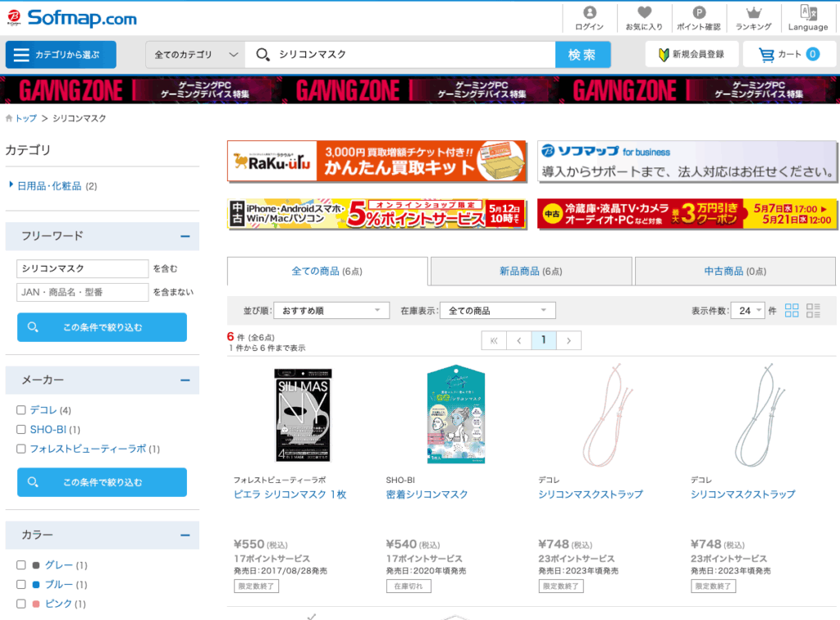Check the ピンク color checkbox
Image resolution: width=840 pixels, height=620 pixels.
[21, 604]
